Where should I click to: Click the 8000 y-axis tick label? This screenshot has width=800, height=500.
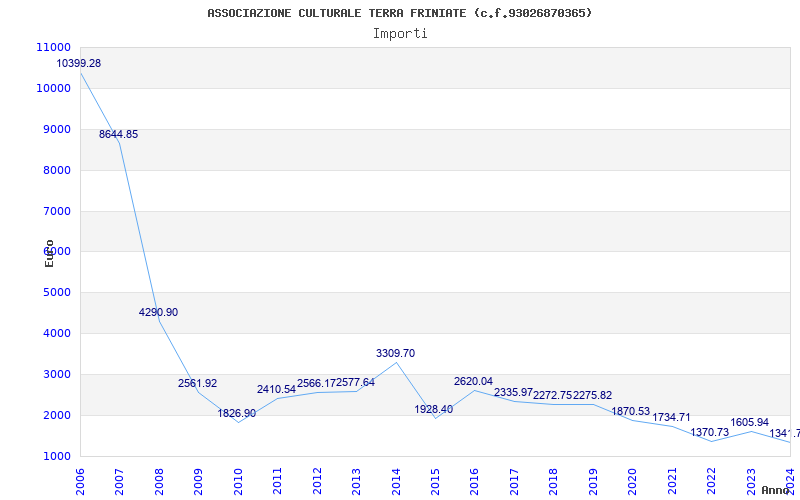pos(56,170)
